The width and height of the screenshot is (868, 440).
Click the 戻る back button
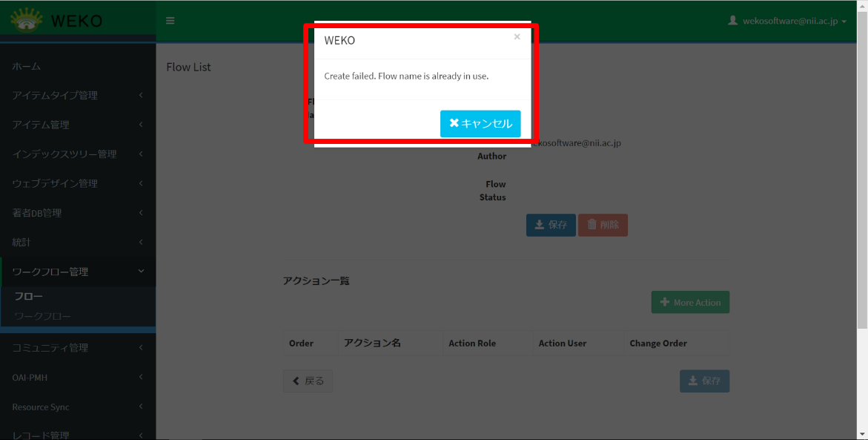coord(308,381)
